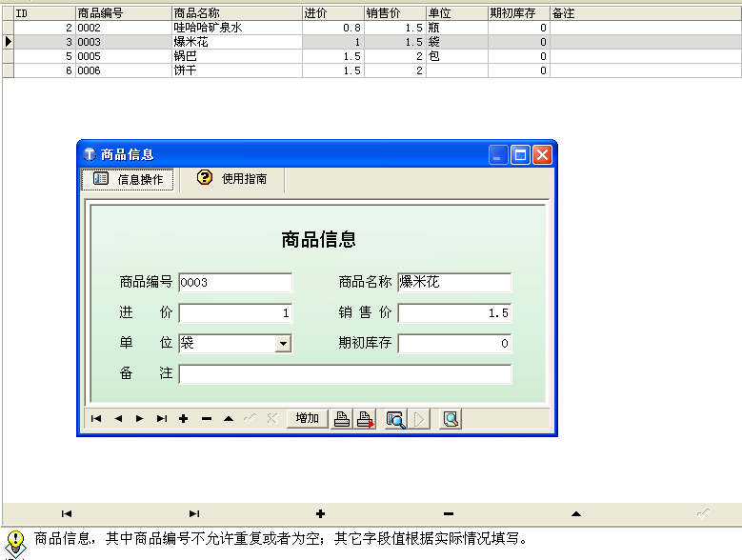Screen dimensions: 742x560
Task: Close the 商品信息 dialog
Action: 542,154
